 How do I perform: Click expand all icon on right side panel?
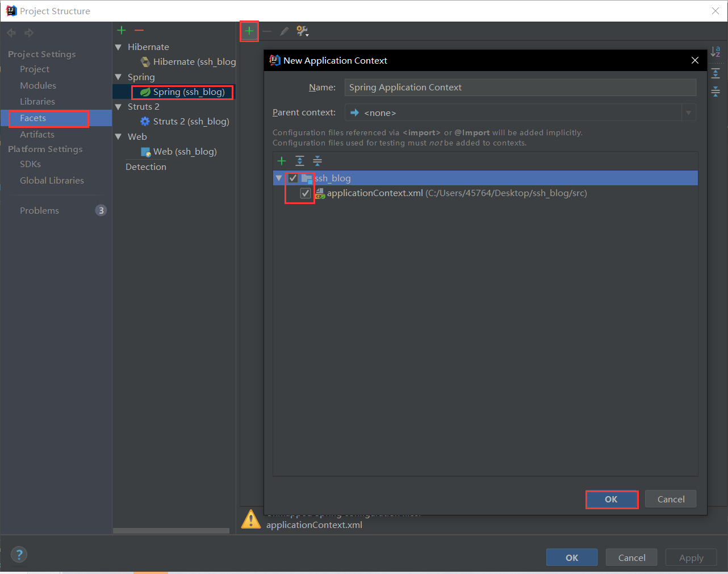click(x=716, y=73)
